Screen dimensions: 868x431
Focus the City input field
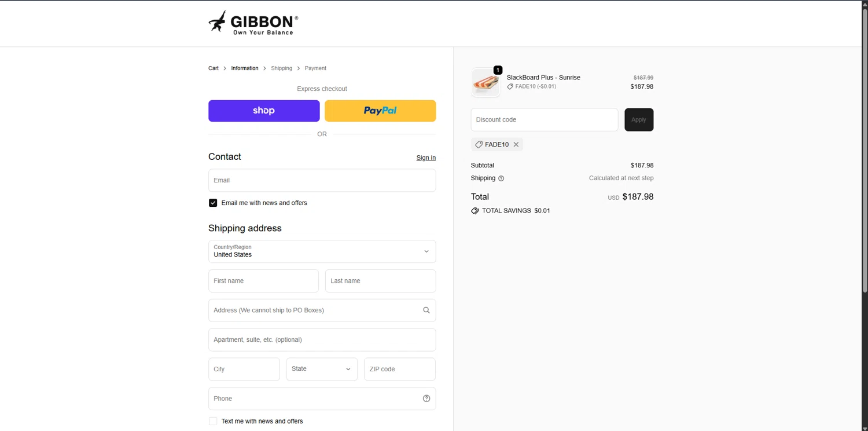tap(244, 369)
